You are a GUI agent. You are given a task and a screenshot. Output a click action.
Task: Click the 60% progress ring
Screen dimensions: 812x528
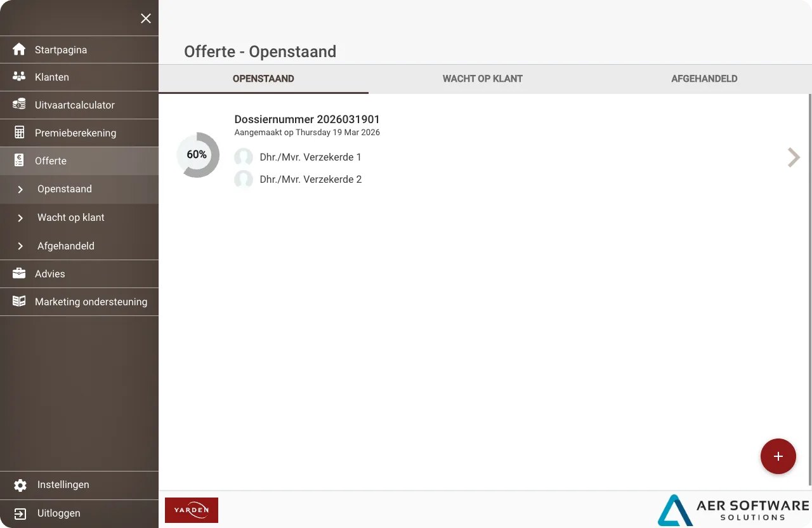(198, 155)
